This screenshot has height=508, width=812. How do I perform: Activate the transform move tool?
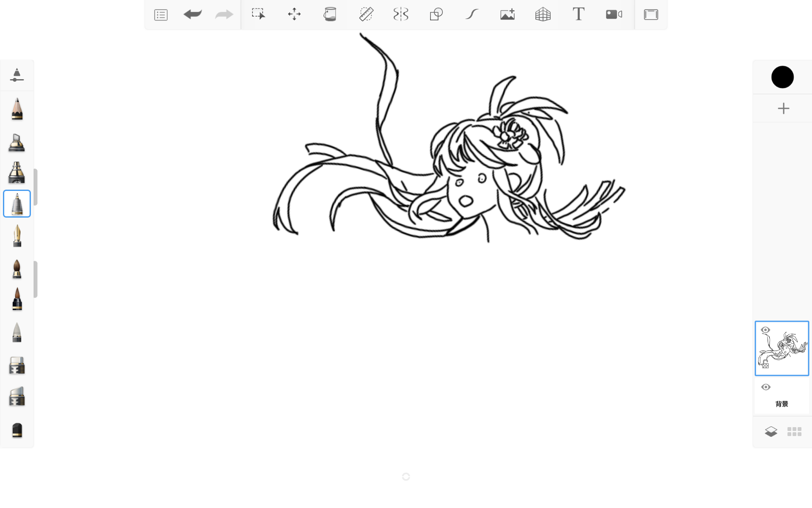[294, 14]
